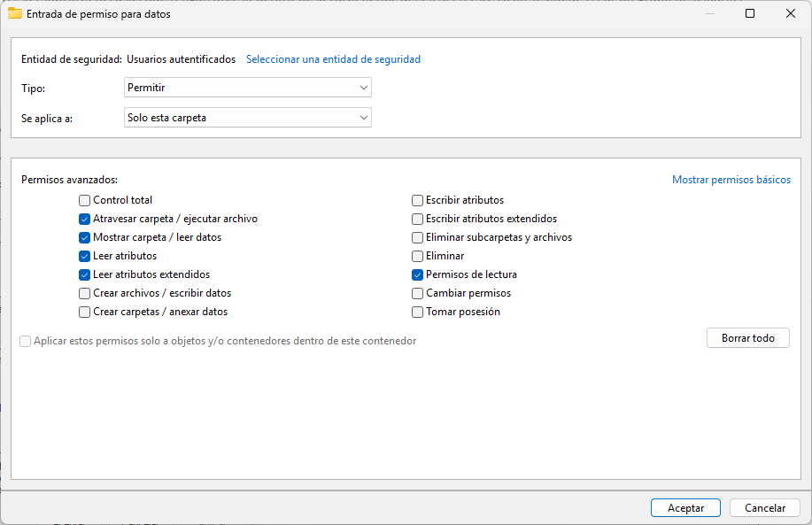Screen dimensions: 812x525
Task: Click the folder icon in the title bar
Action: (x=16, y=13)
